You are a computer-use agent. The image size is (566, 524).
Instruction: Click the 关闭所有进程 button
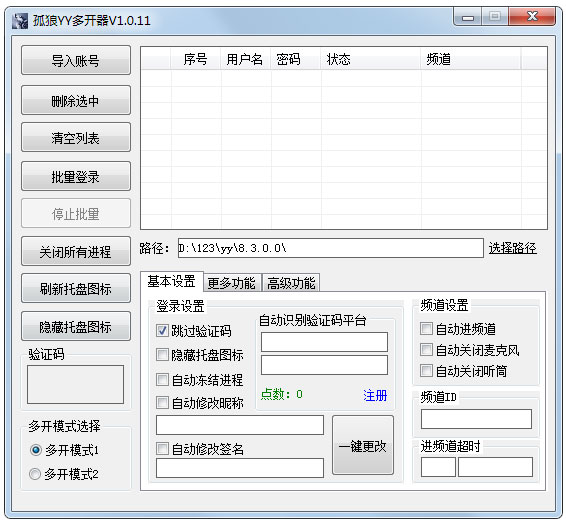click(76, 251)
